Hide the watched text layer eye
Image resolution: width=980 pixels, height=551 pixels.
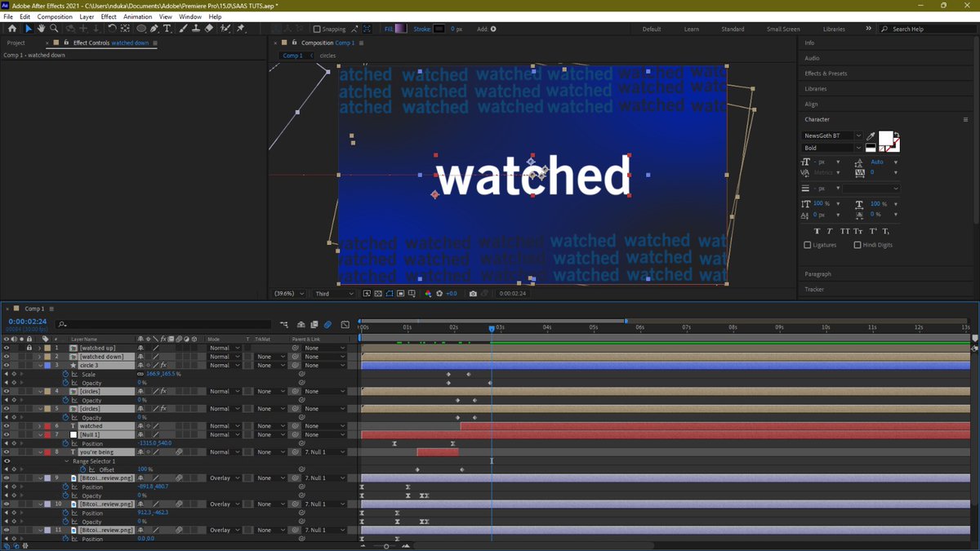pyautogui.click(x=7, y=426)
